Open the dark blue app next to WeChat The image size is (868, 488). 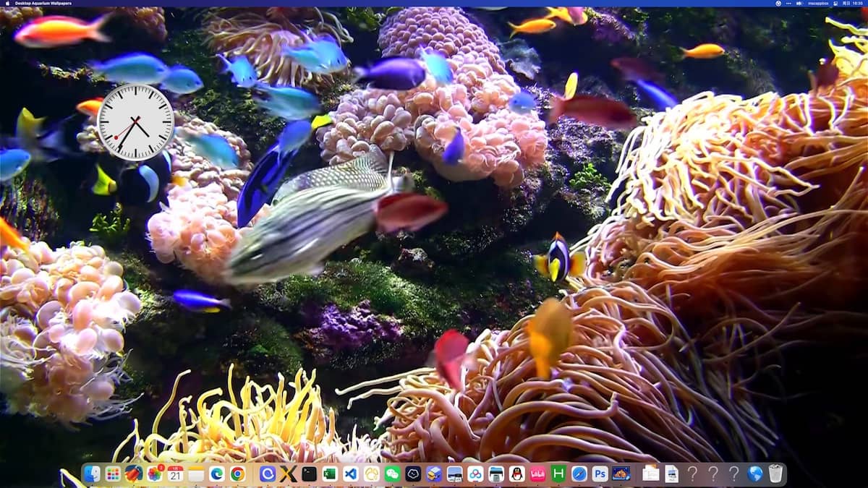point(413,474)
